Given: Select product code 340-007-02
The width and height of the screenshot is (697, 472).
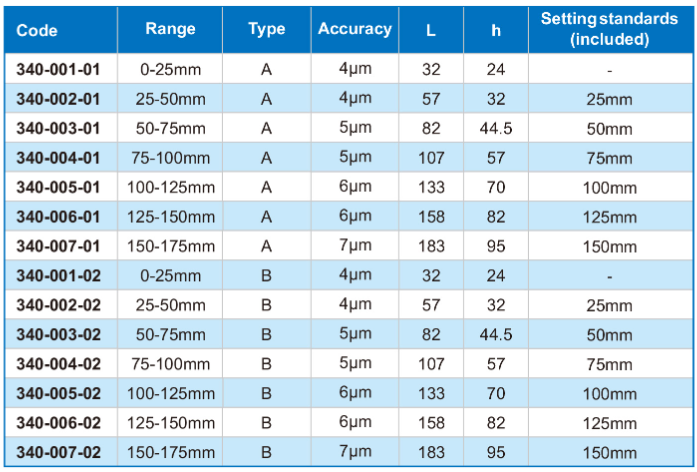Looking at the screenshot, I should [58, 452].
